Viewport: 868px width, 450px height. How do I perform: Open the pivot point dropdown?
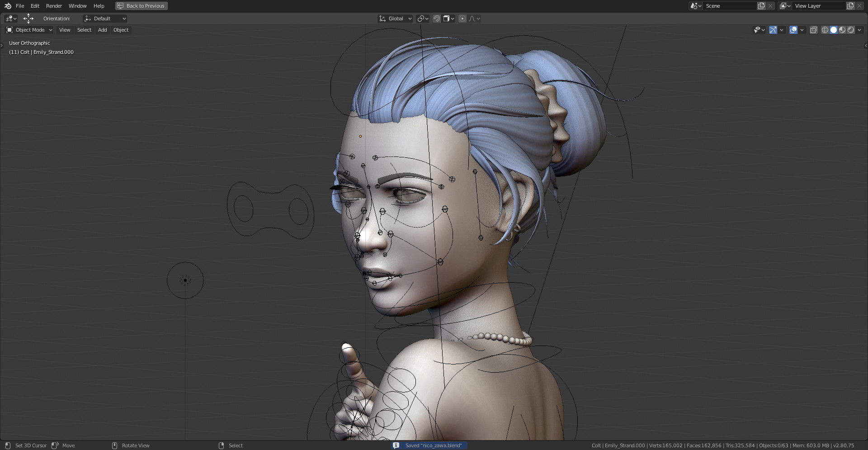(423, 19)
